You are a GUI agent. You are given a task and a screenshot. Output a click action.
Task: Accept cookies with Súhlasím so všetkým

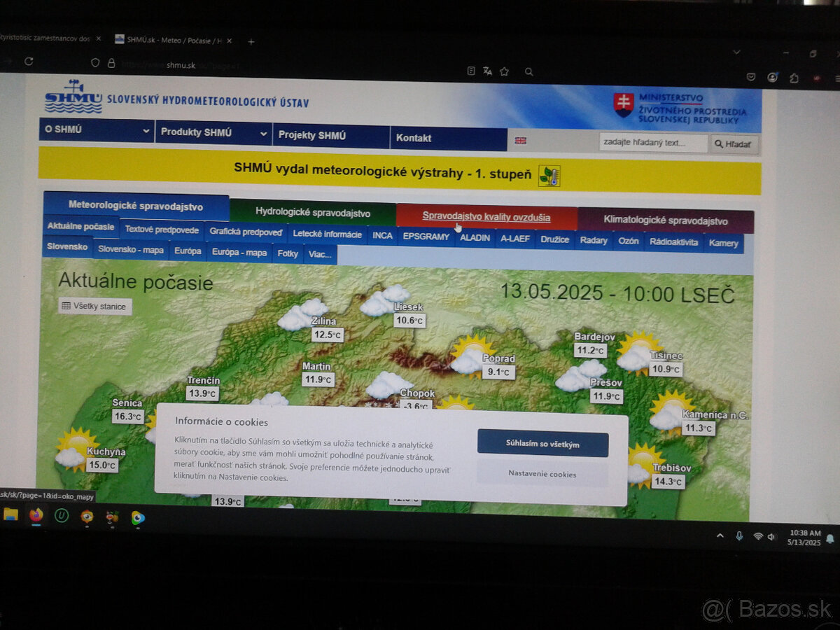pyautogui.click(x=542, y=443)
